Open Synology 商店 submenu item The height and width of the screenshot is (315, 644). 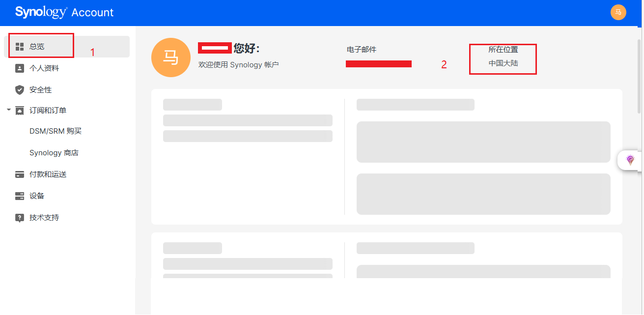54,153
